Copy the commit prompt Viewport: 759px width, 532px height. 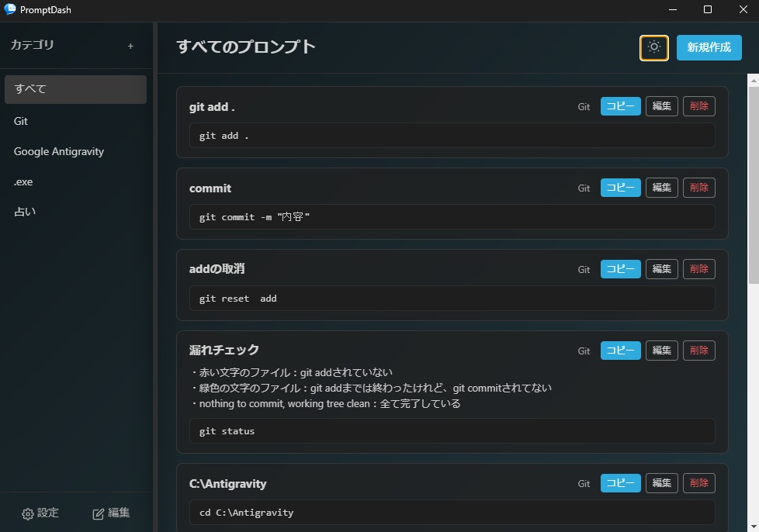click(621, 188)
